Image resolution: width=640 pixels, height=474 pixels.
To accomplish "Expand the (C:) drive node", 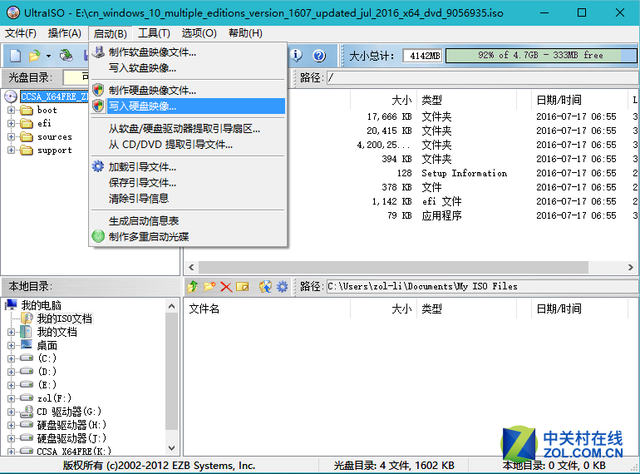I will [x=11, y=358].
